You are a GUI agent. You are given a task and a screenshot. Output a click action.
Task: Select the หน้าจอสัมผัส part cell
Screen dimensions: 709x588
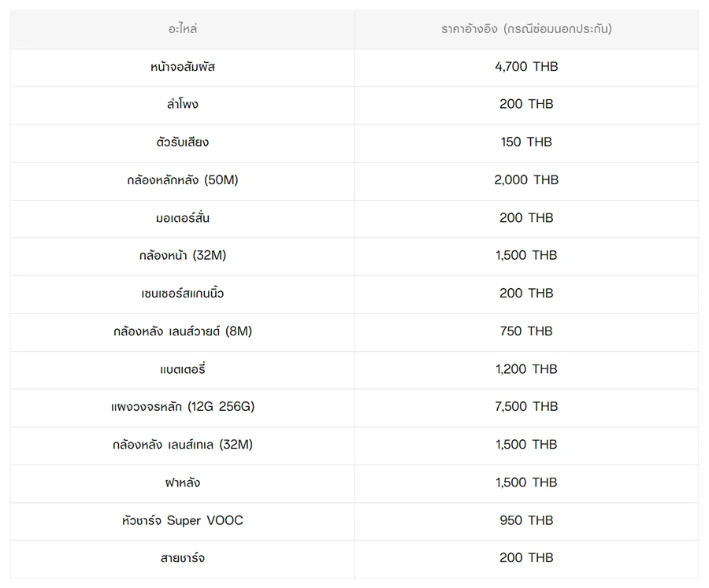(x=183, y=67)
